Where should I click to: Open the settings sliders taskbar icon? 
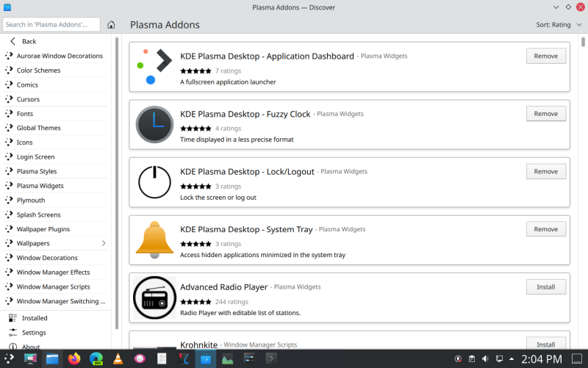click(249, 358)
